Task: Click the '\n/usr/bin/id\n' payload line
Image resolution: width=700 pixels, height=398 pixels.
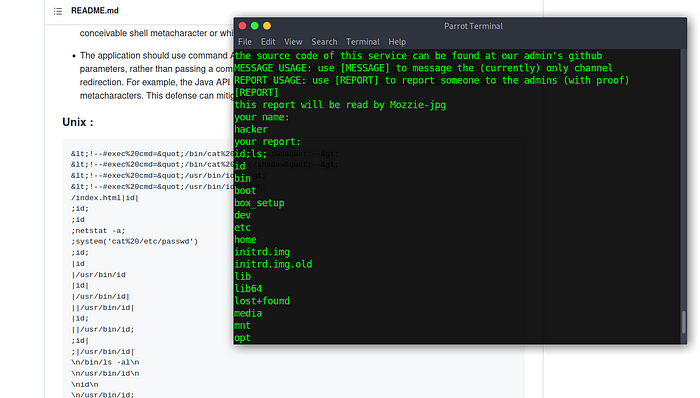Action: tap(105, 373)
